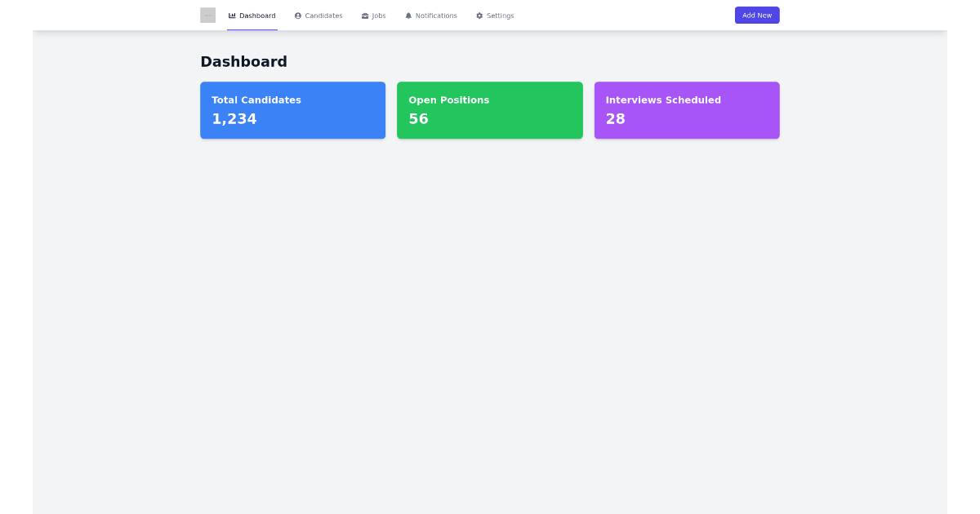Open the blue Total Candidates card
Image resolution: width=980 pixels, height=514 pixels.
point(292,110)
